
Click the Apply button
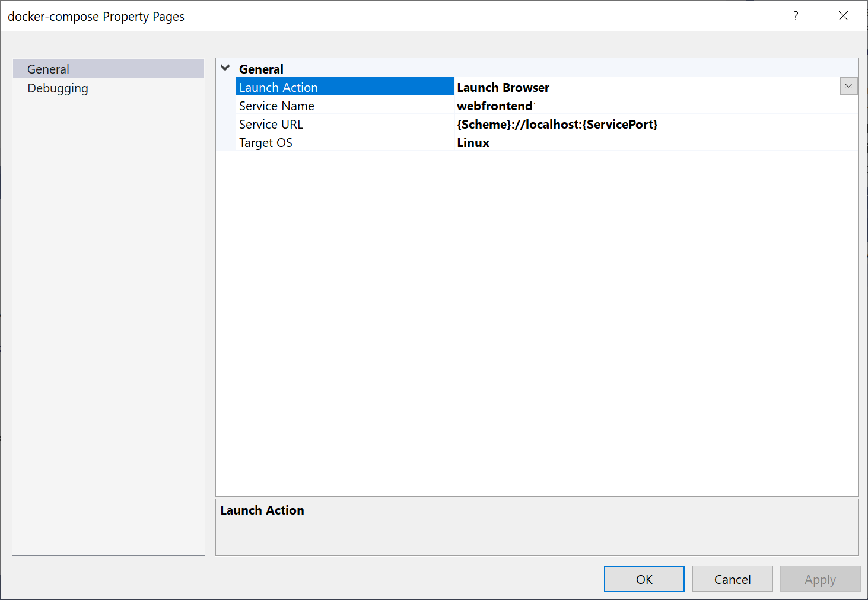(820, 579)
